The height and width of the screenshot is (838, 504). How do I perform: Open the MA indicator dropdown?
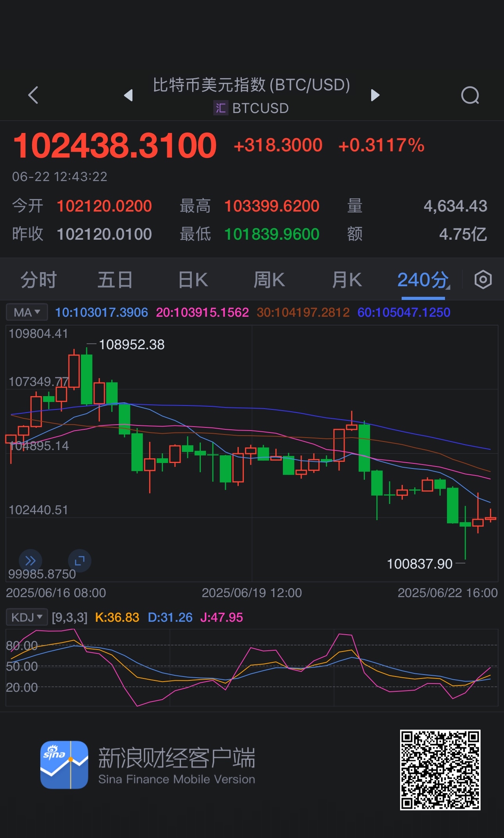point(27,312)
